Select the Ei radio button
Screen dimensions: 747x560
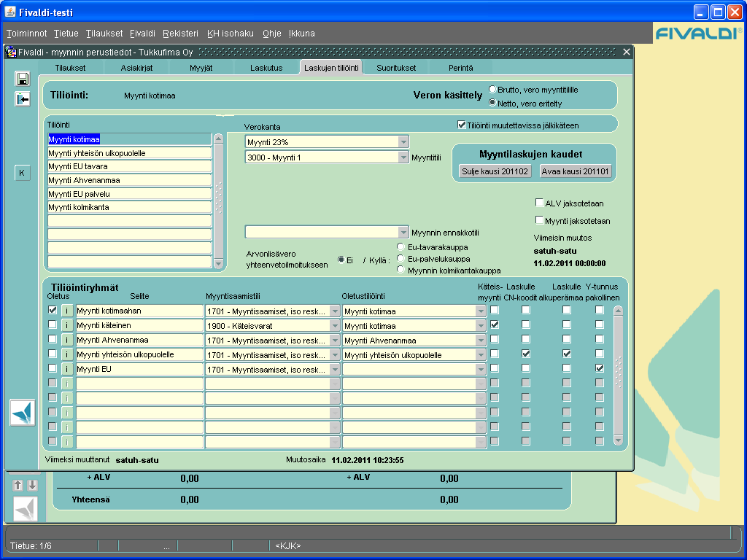pyautogui.click(x=341, y=260)
